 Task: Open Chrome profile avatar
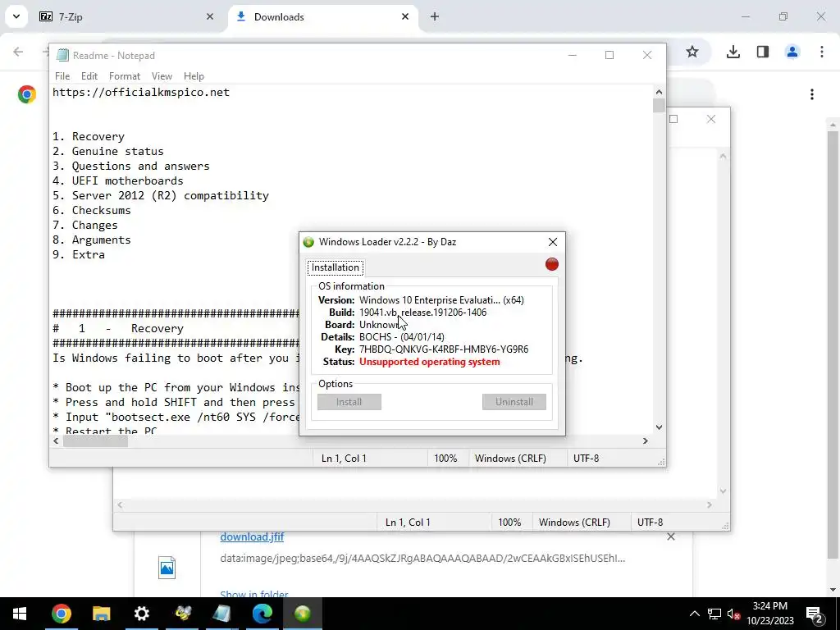[x=792, y=52]
